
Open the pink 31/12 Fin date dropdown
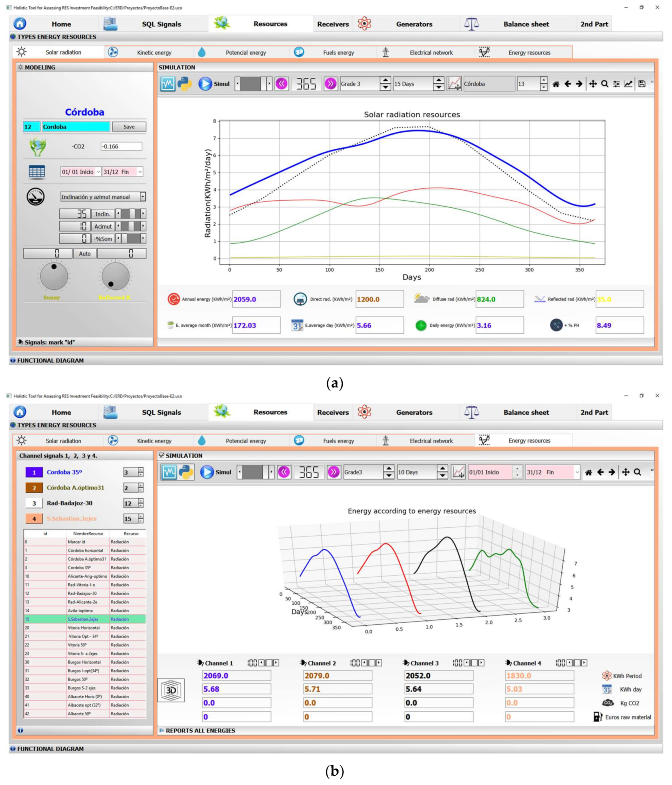(576, 472)
